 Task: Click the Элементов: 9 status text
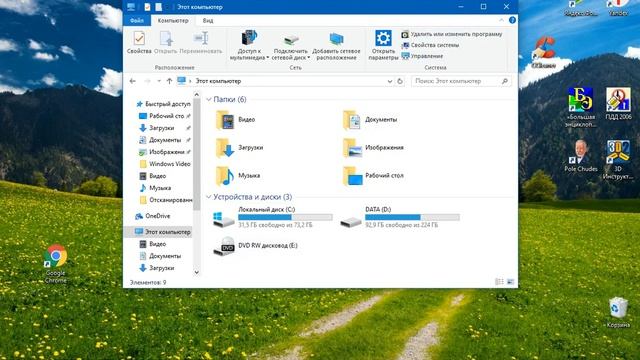click(148, 282)
